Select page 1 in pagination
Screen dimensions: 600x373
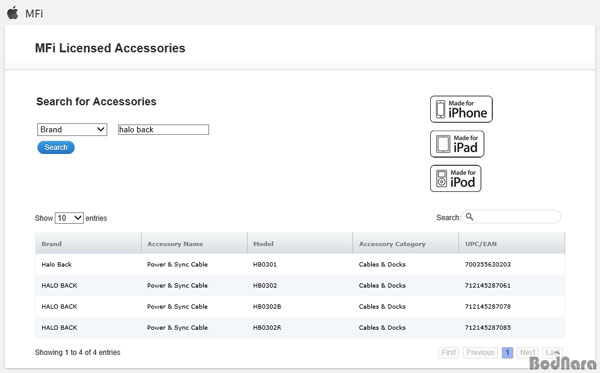507,352
